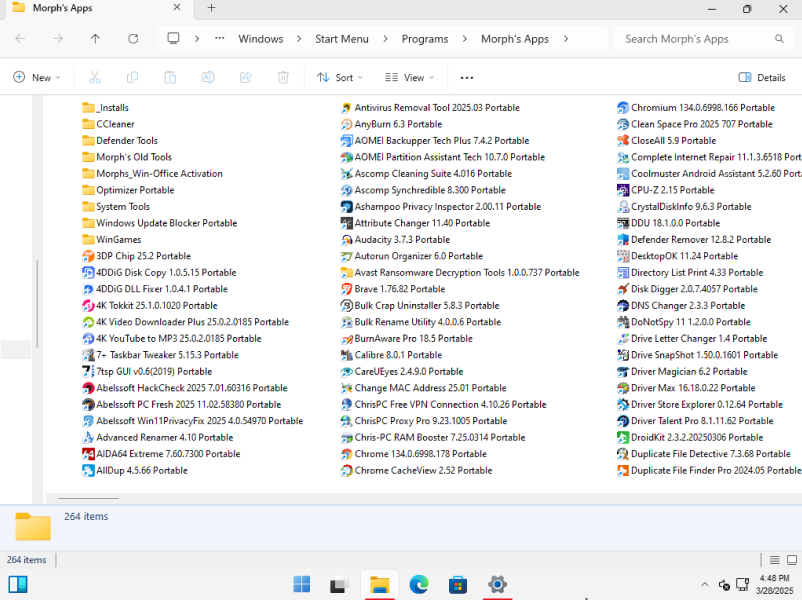
Task: Toggle the Details pane
Action: [762, 77]
